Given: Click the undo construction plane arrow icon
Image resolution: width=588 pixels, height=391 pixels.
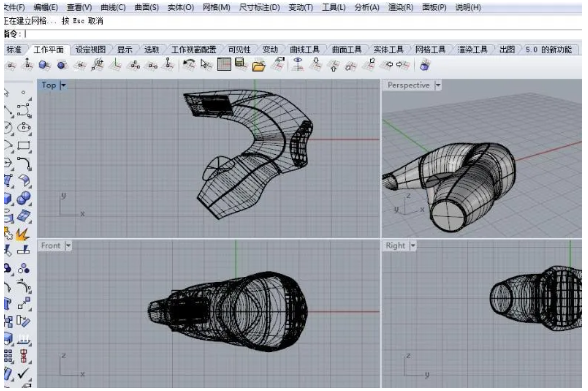Looking at the screenshot, I should pos(189,65).
